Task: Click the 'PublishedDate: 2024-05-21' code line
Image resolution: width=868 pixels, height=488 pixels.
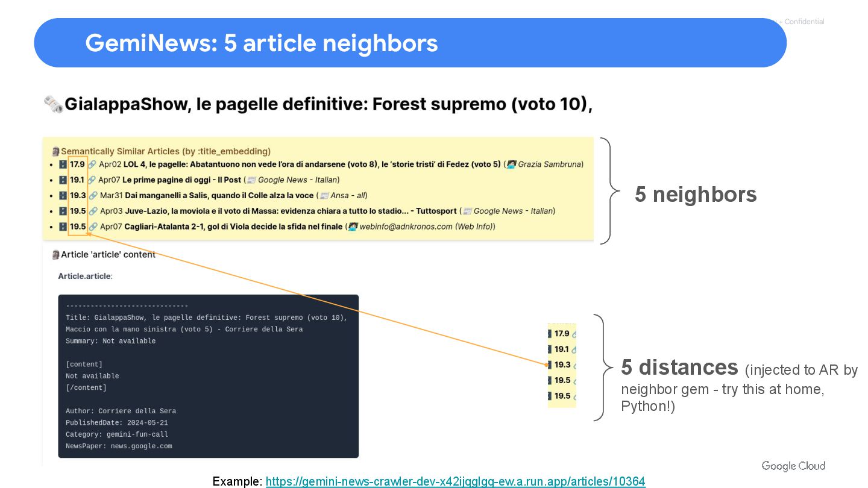Action: tap(116, 423)
